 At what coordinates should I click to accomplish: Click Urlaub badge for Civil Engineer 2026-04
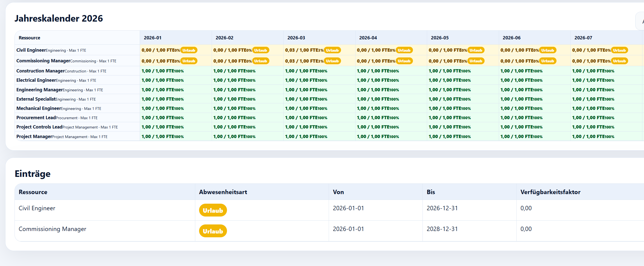pyautogui.click(x=404, y=50)
